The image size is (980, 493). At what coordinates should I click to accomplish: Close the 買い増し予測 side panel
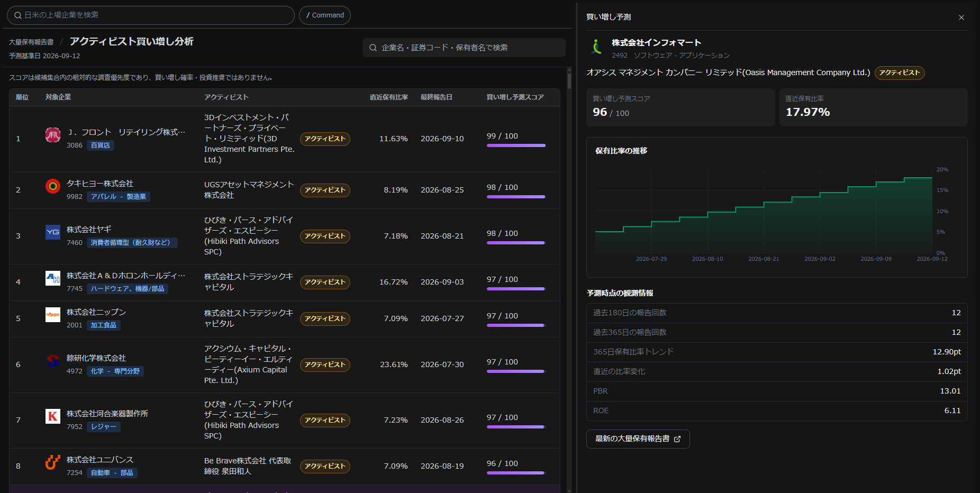point(961,17)
